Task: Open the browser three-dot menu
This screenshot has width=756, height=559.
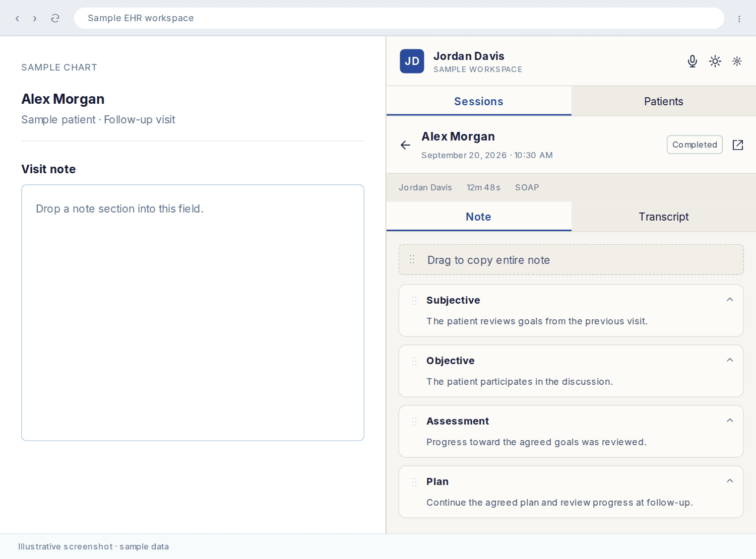Action: pos(739,19)
